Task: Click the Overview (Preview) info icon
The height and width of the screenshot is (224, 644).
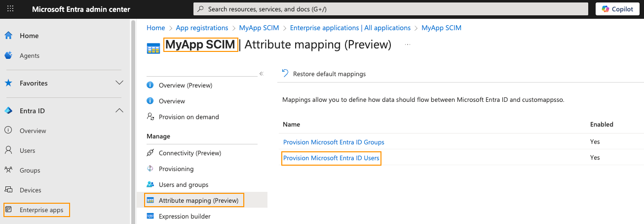Action: click(151, 85)
